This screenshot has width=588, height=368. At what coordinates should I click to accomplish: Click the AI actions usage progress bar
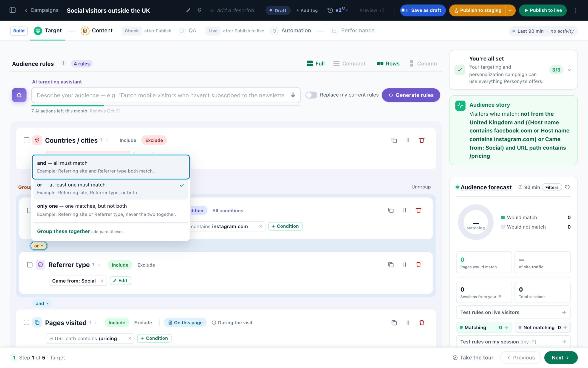[166, 105]
